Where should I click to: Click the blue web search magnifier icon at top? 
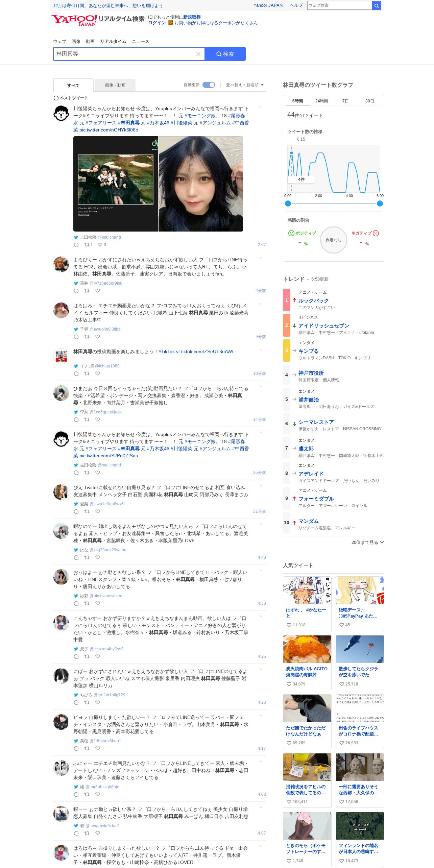tap(376, 5)
